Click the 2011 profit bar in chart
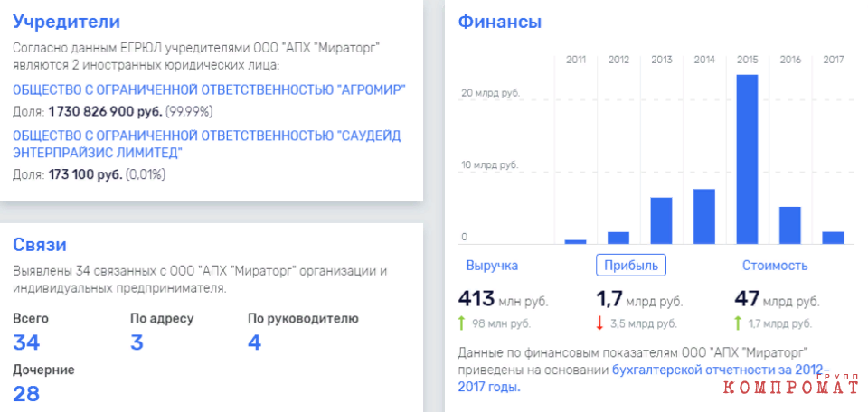The width and height of the screenshot is (868, 412). [x=575, y=241]
